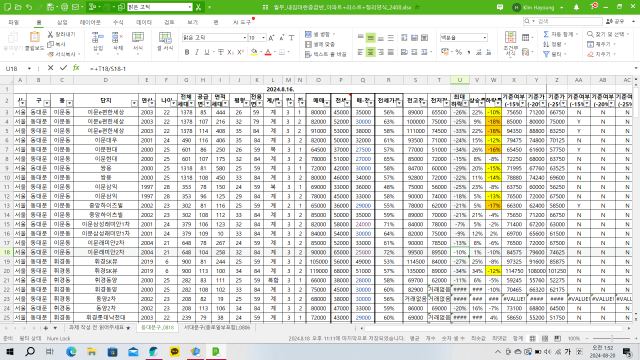Open the Data (데이터) ribbon tab

[x=144, y=22]
